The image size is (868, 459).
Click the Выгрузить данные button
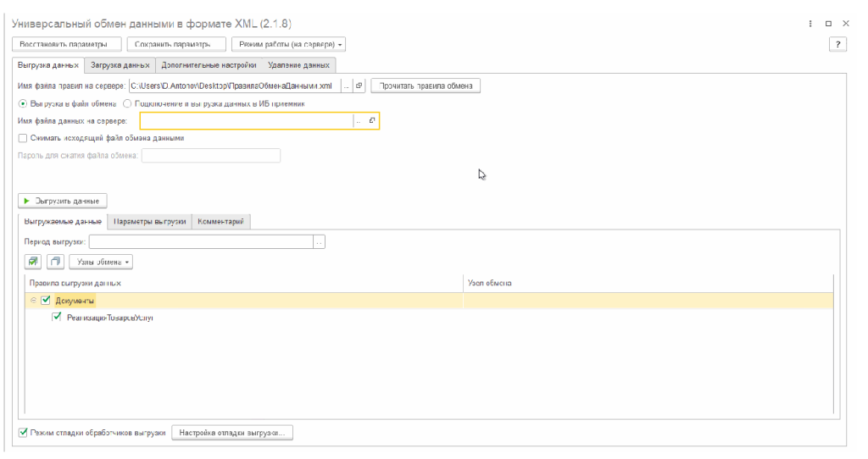63,201
